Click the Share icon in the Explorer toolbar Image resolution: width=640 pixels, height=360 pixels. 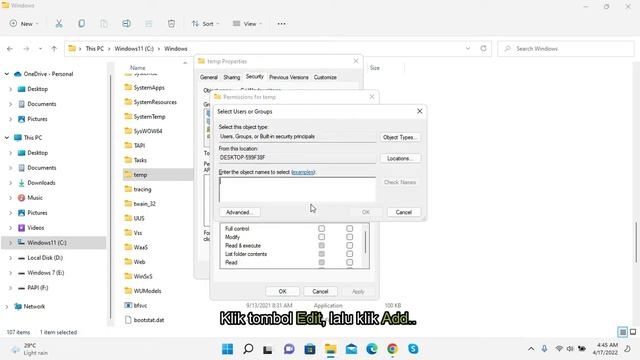coord(149,24)
